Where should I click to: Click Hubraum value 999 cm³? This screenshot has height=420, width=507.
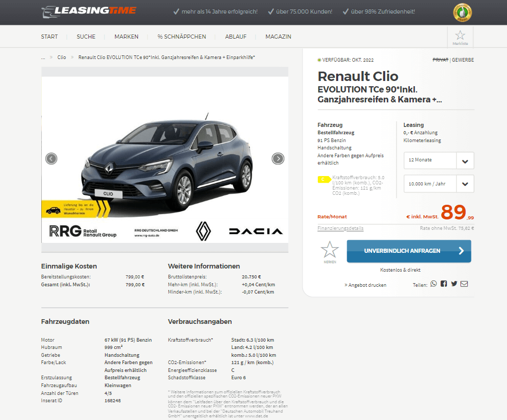[113, 347]
